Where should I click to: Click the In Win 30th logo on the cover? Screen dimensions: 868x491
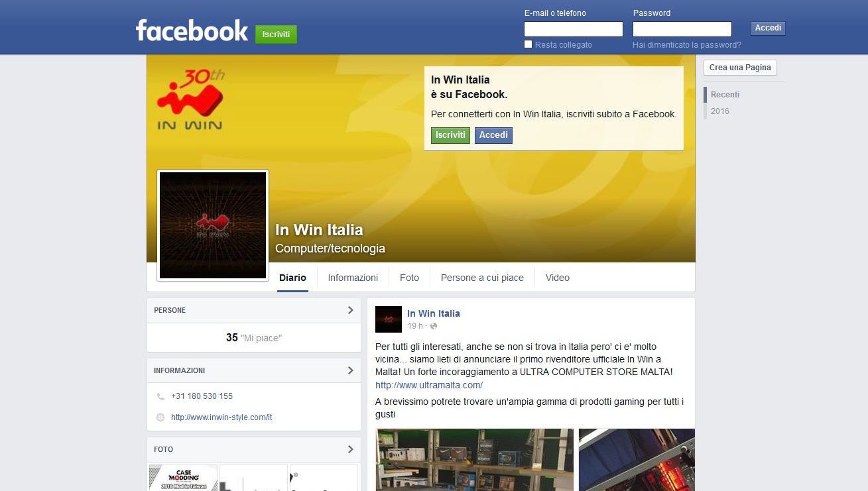(190, 99)
